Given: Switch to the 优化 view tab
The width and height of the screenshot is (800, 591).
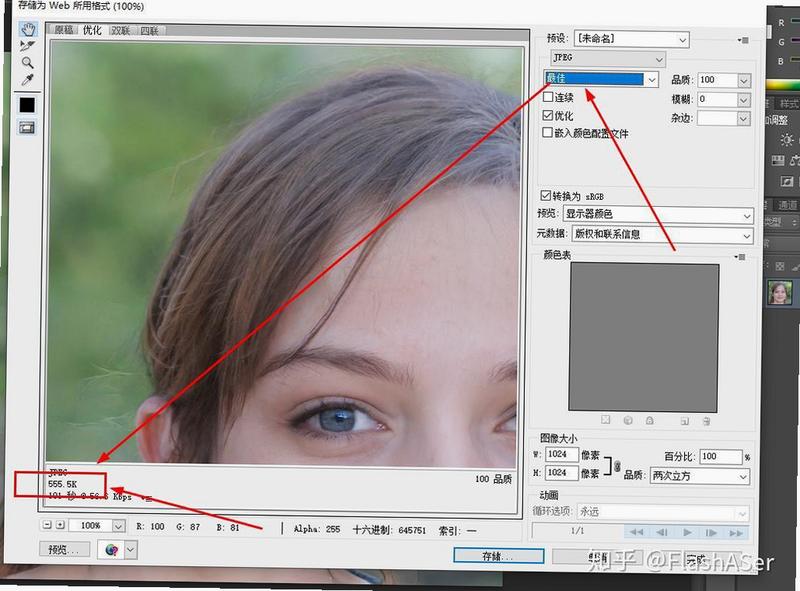Looking at the screenshot, I should point(92,30).
